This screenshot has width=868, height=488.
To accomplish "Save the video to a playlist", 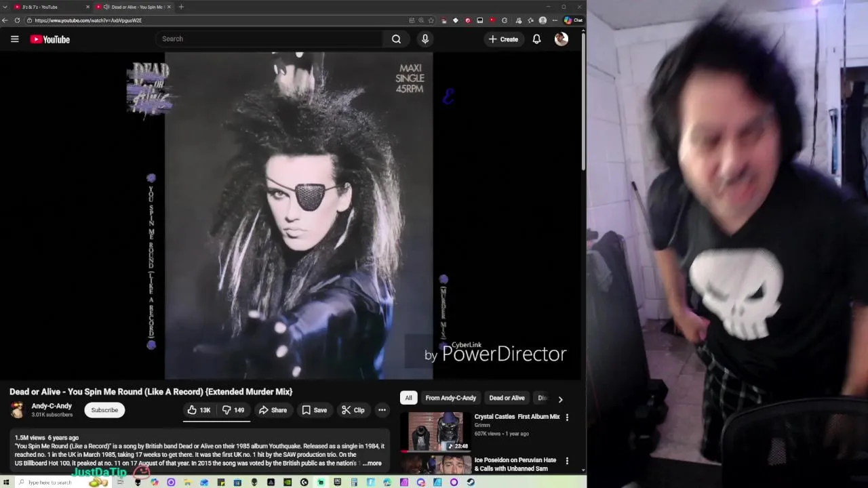I will 315,410.
